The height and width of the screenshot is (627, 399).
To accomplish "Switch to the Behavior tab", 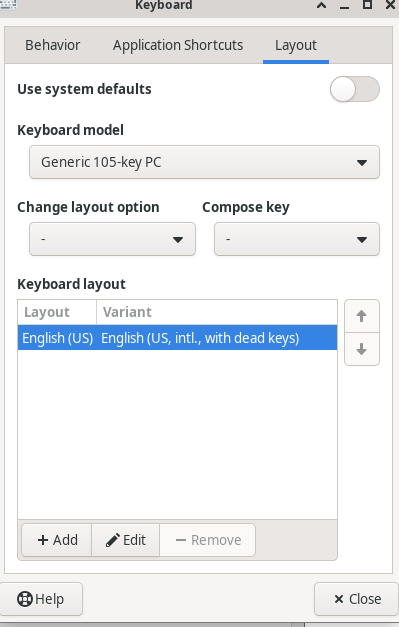I will pyautogui.click(x=52, y=45).
